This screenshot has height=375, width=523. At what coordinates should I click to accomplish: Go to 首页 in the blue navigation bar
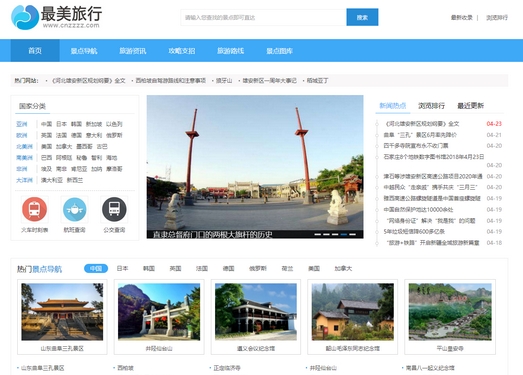click(x=35, y=51)
